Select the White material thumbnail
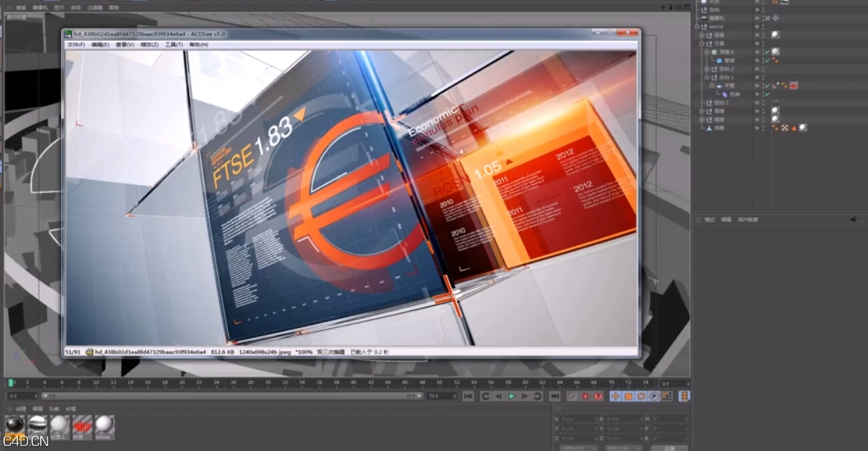The width and height of the screenshot is (868, 451). point(106,426)
